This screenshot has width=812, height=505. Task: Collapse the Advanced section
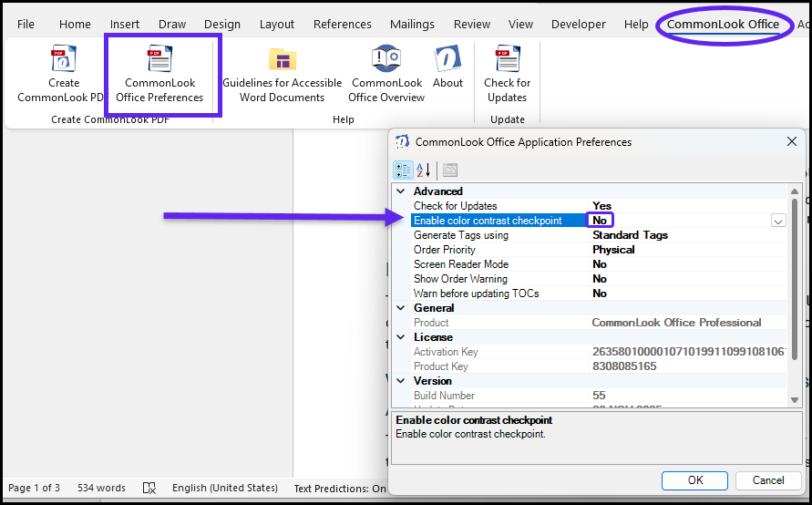(x=400, y=191)
